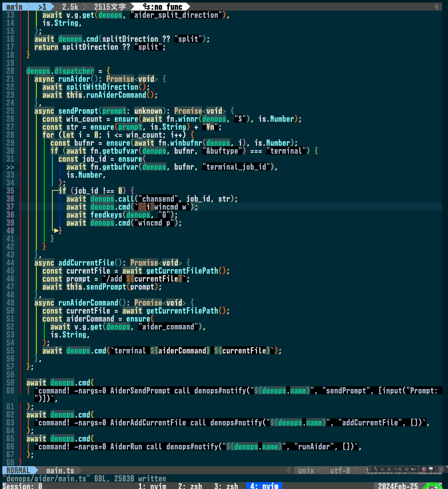448x489 pixels.
Task: Click the left arrow at tabline right edge
Action: click(436, 7)
